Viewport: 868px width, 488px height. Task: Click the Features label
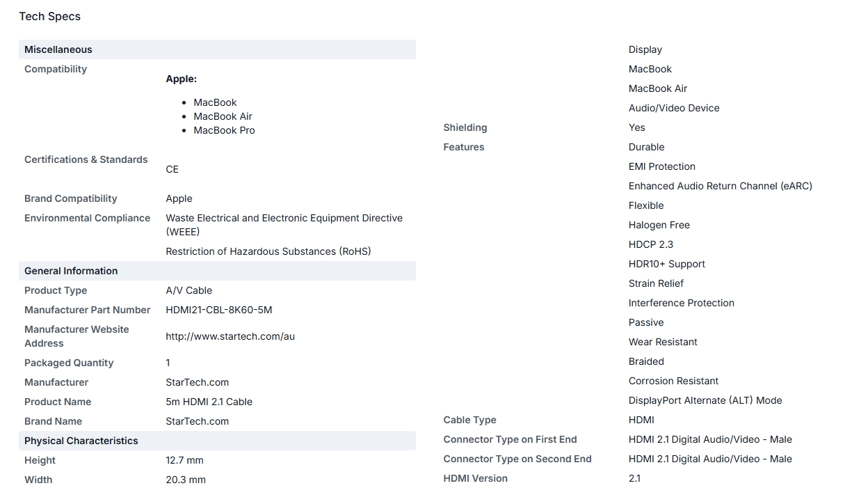(464, 147)
